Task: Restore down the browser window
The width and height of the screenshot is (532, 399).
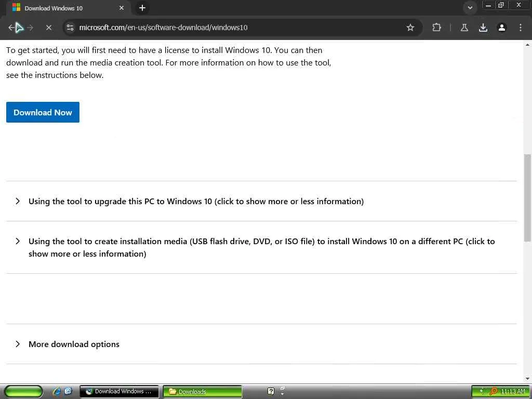Action: tap(501, 5)
